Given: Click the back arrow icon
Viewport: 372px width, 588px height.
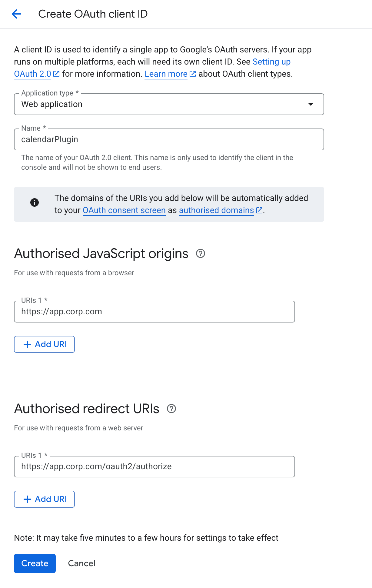Looking at the screenshot, I should [x=16, y=14].
